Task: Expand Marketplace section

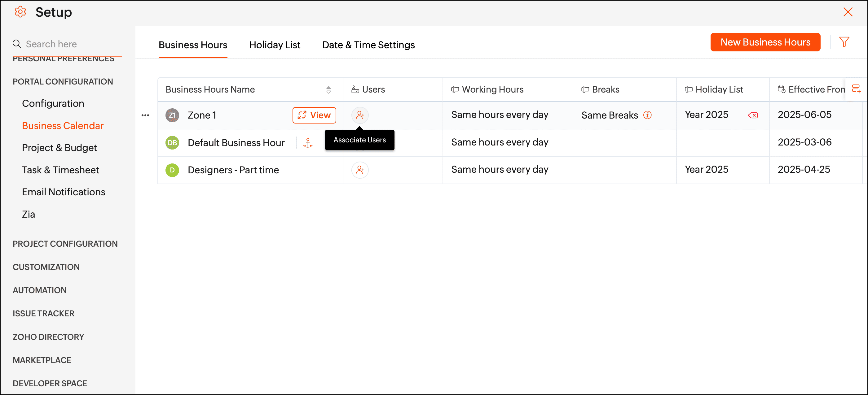Action: 42,360
